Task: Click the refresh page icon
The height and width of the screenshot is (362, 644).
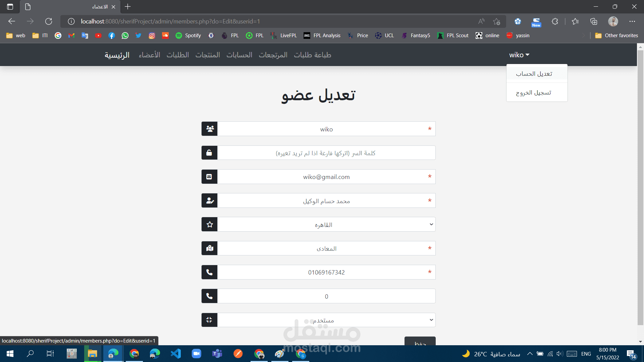Action: [x=49, y=21]
